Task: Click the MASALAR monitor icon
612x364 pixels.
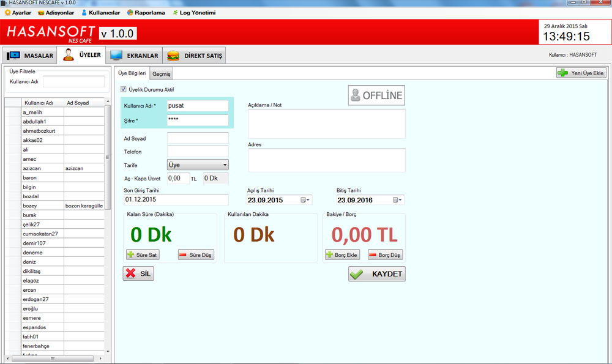Action: tap(13, 56)
